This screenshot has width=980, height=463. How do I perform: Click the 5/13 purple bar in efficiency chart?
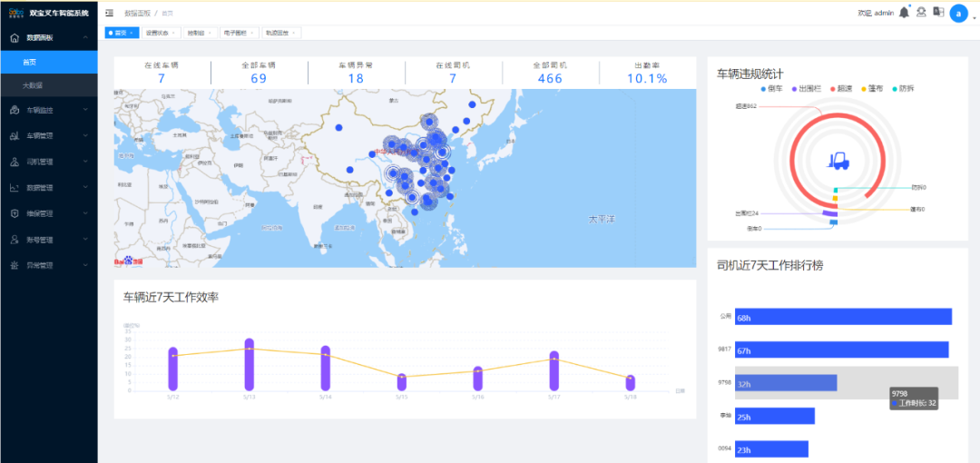pyautogui.click(x=250, y=365)
